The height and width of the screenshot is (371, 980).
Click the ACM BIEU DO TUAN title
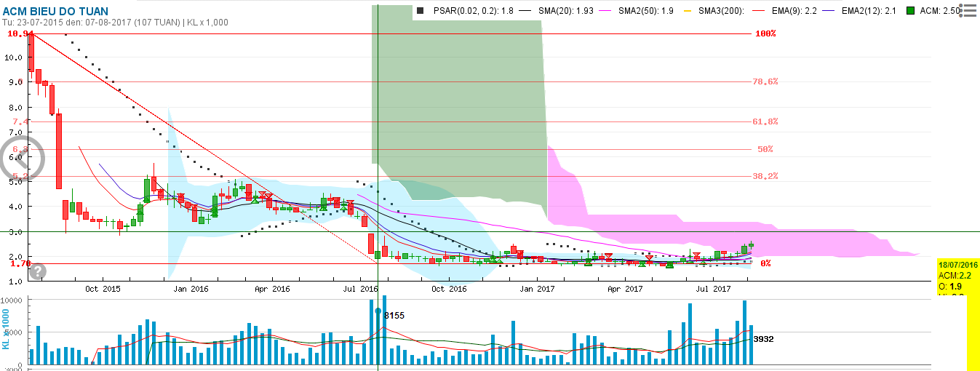pyautogui.click(x=55, y=11)
